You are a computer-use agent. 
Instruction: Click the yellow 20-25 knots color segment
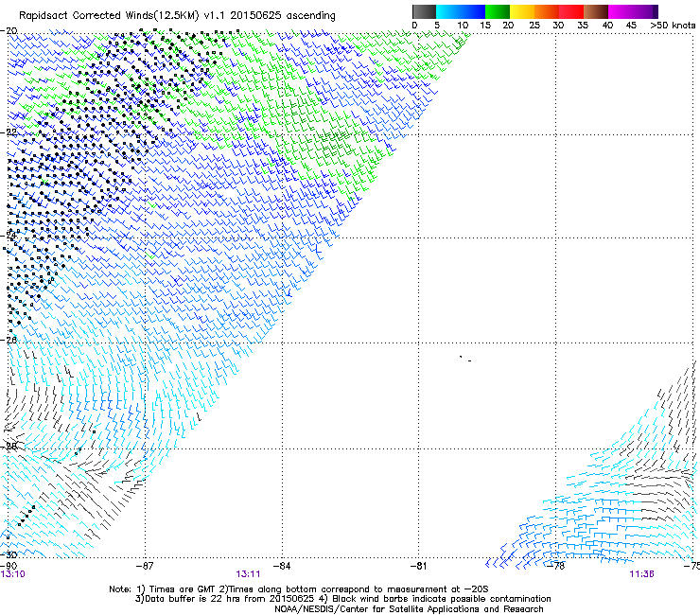click(x=522, y=11)
